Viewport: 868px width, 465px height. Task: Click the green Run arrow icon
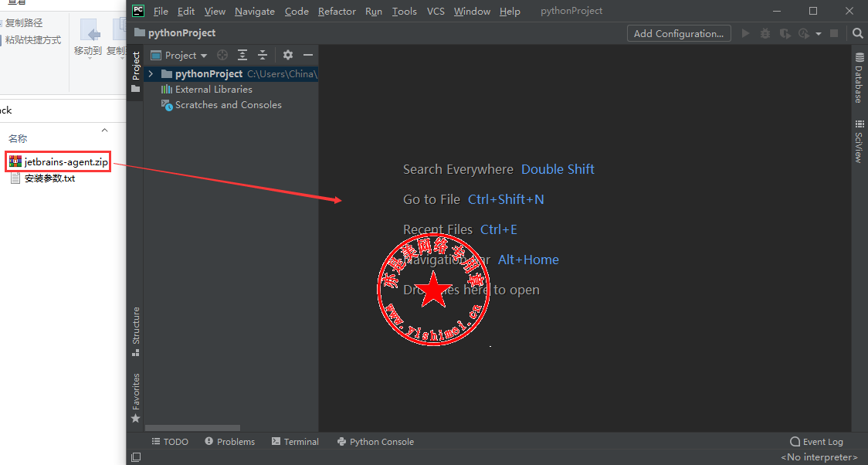[x=746, y=33]
